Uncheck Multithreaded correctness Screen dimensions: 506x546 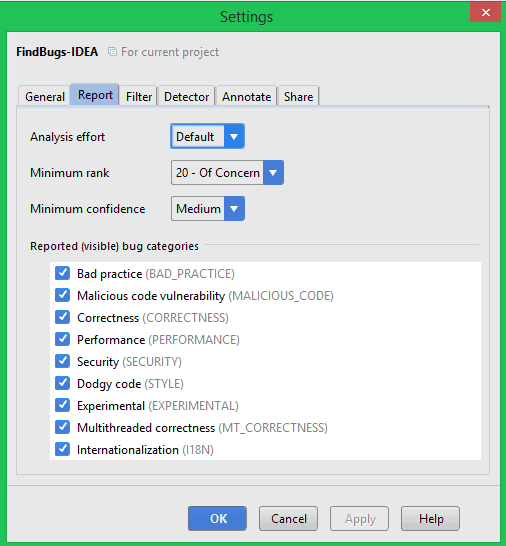[x=62, y=427]
